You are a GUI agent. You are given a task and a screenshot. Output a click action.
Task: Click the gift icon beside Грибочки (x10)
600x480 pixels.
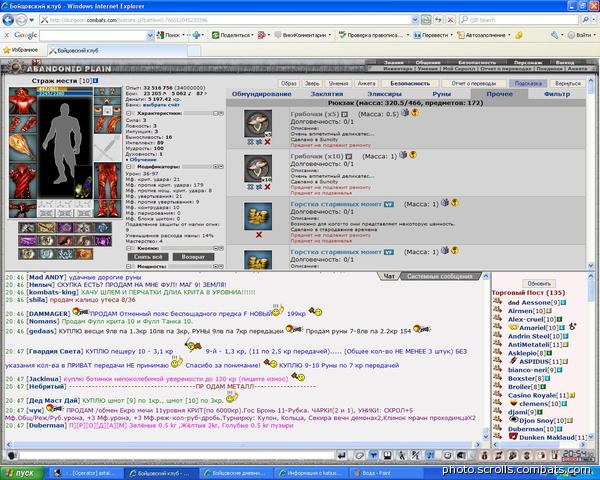tap(403, 155)
